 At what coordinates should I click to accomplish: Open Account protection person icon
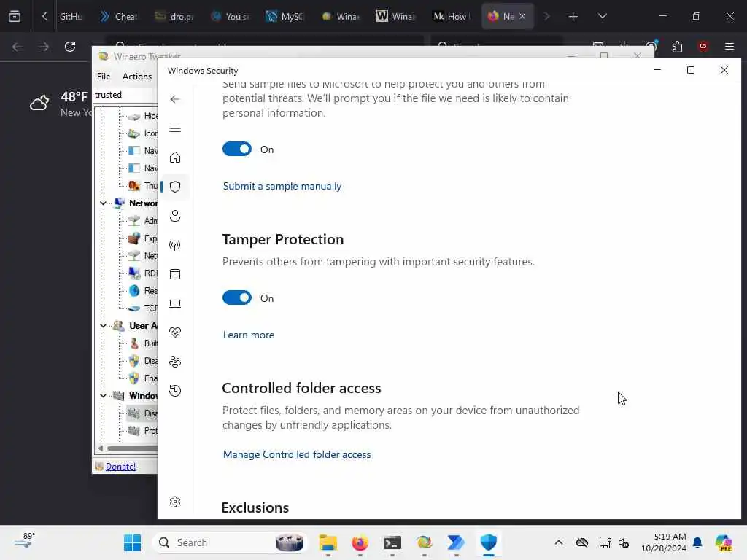click(x=175, y=216)
